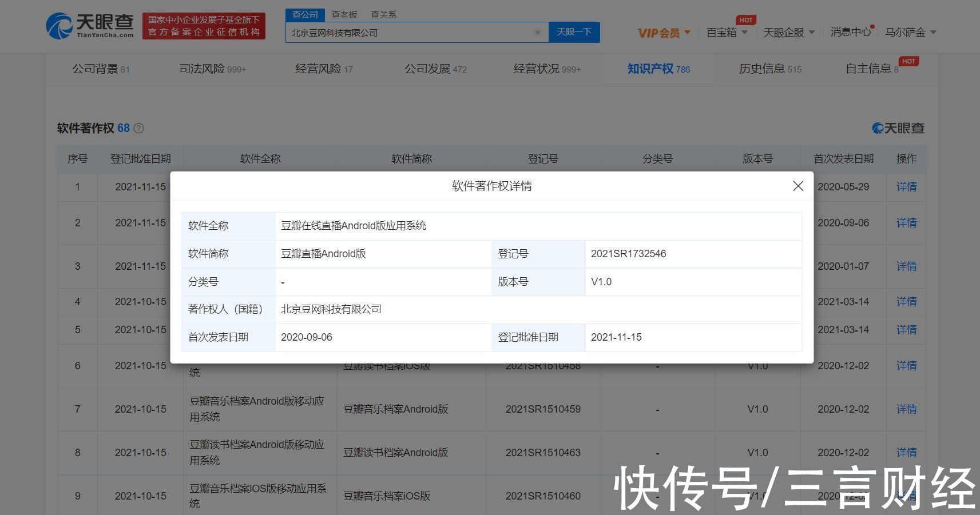The width and height of the screenshot is (980, 515).
Task: Open the 司法风险 section tab
Action: (212, 69)
